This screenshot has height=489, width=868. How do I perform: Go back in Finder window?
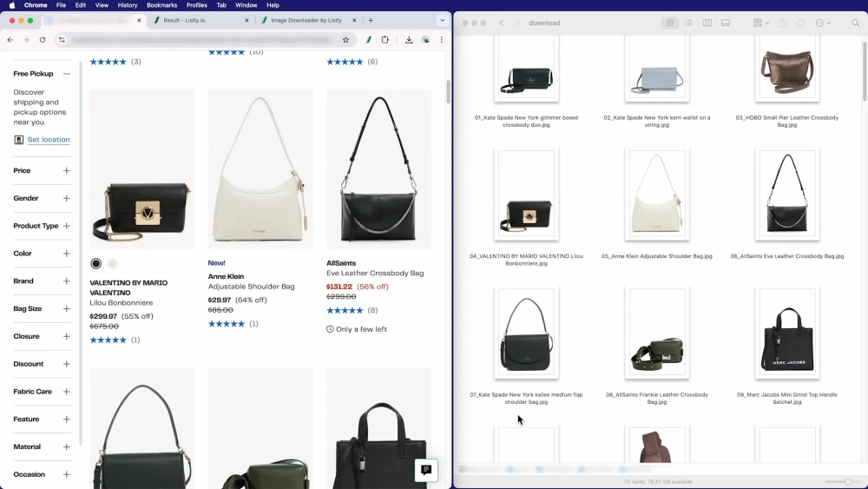click(x=502, y=23)
